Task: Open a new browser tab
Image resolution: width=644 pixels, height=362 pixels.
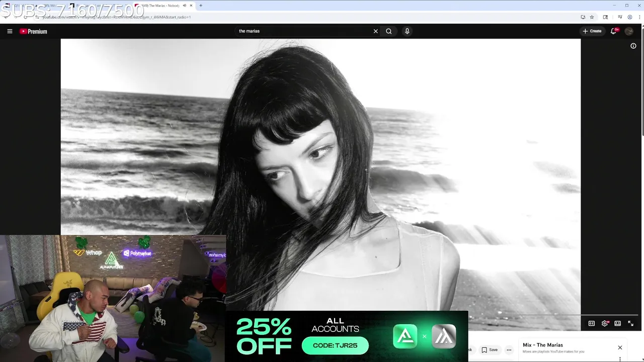Action: click(x=201, y=6)
